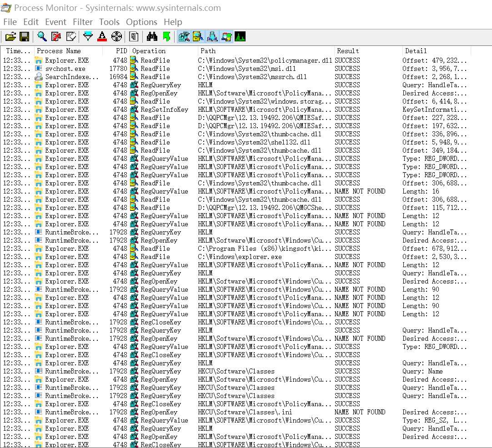The image size is (492, 448).
Task: Click the svchost.exe process icon
Action: [39, 68]
